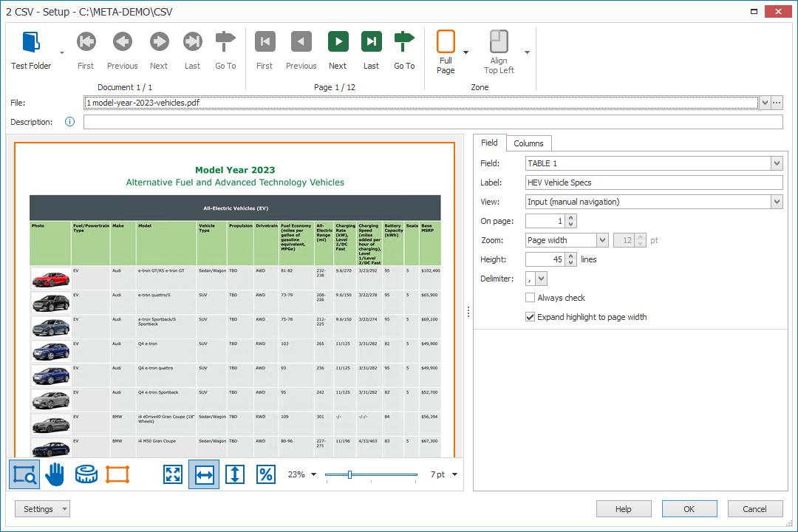Screen dimensions: 798x532
Task: Click the Model Year 2023 heading
Action: pyautogui.click(x=235, y=170)
